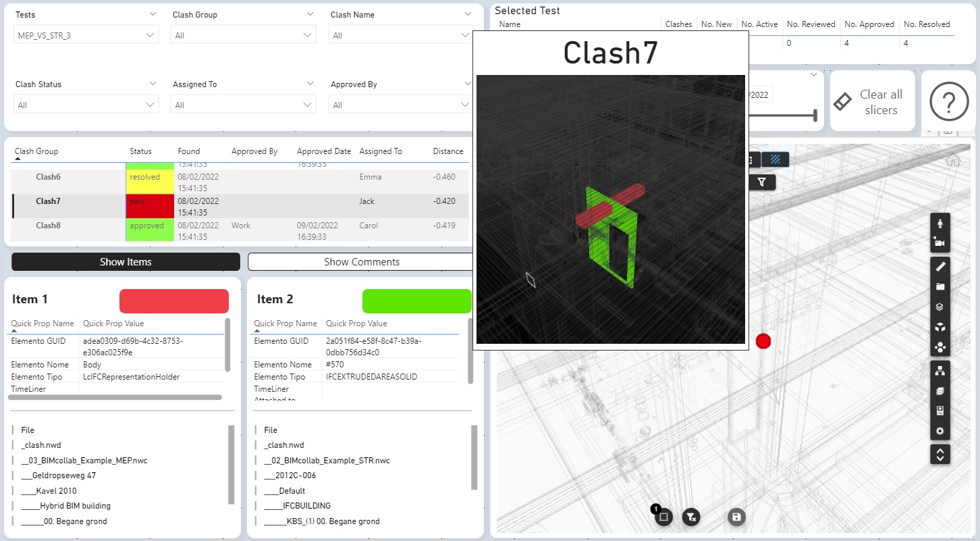Open the stacked layers section tool
Viewport: 980px width, 541px height.
click(940, 307)
